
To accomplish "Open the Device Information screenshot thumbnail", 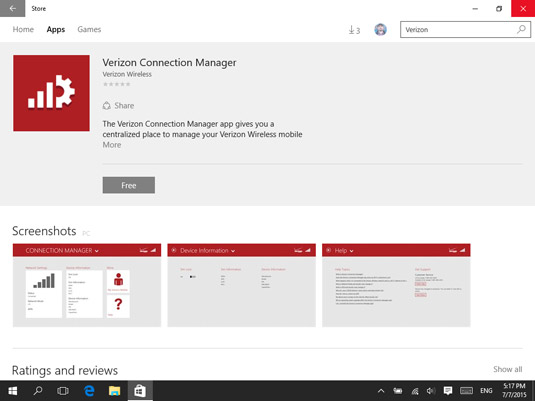I will pos(242,285).
